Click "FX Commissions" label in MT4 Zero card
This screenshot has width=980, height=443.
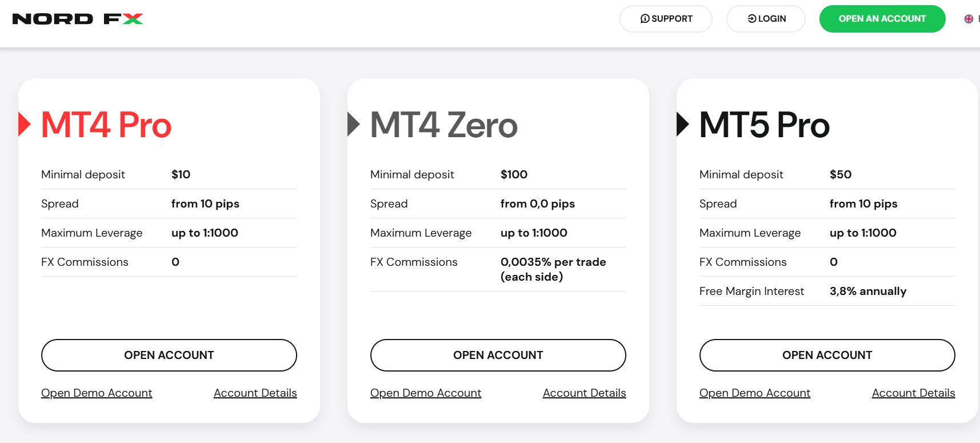point(414,262)
